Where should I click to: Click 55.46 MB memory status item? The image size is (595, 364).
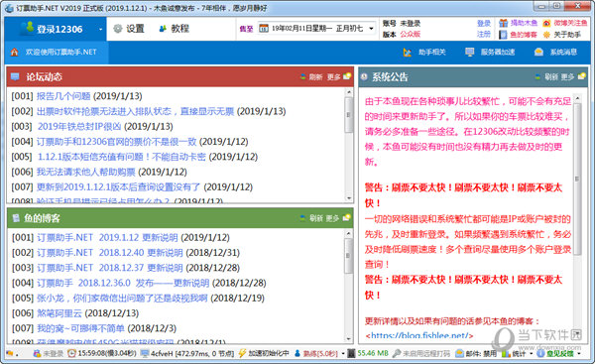click(x=368, y=353)
